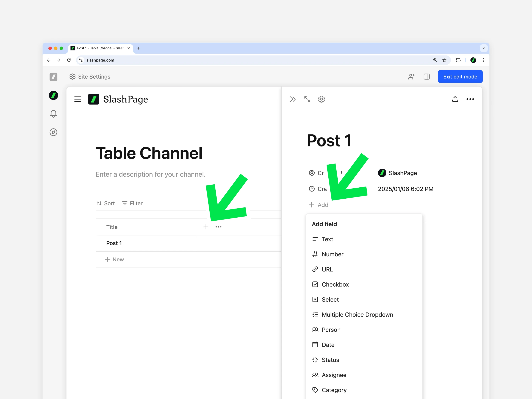Open tab search dropdown arrow
The image size is (532, 399).
(484, 48)
